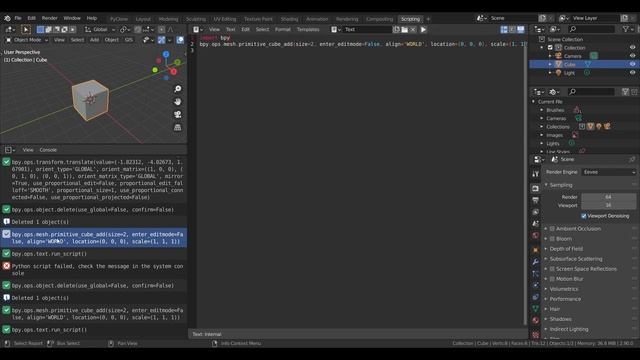Viewport: 640px width, 360px height.
Task: Toggle visibility eye for Camera
Action: 632,56
